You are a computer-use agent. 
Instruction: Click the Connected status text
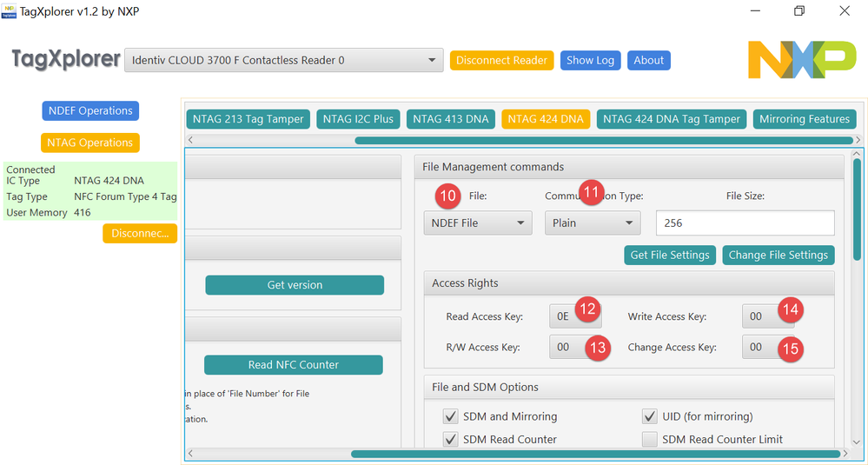pos(30,169)
